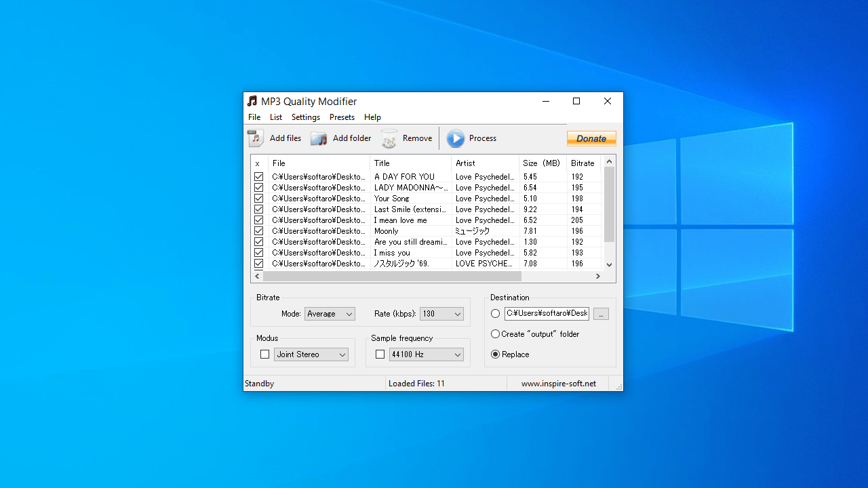
Task: Uncheck the I miss you row checkbox
Action: pyautogui.click(x=258, y=253)
